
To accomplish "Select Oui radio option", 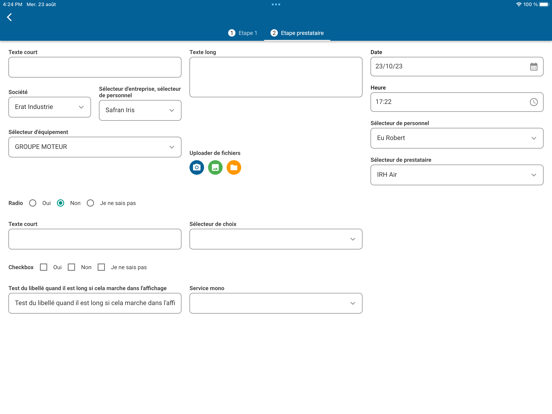I will click(x=33, y=203).
